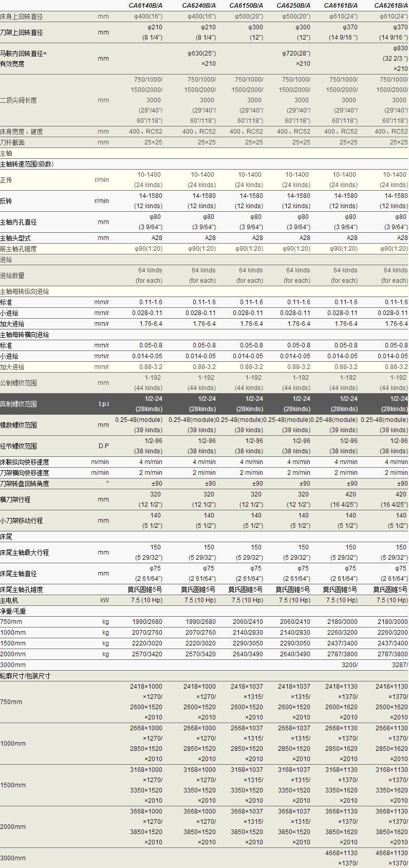
Task: Click the 床鞍纵向快移速度 row label
Action: click(25, 462)
